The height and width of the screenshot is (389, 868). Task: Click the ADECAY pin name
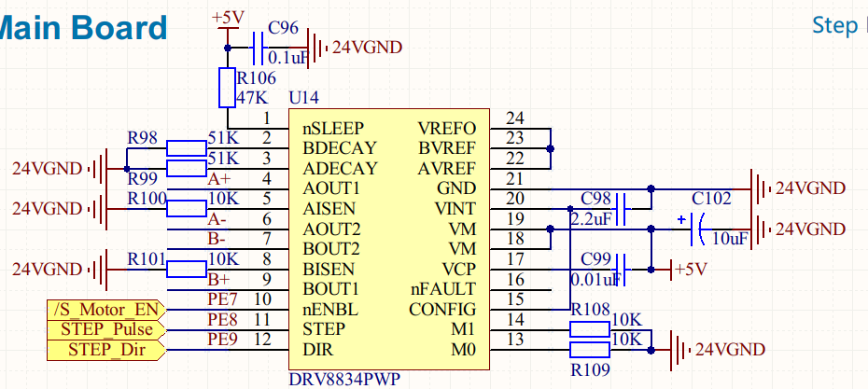(x=341, y=168)
